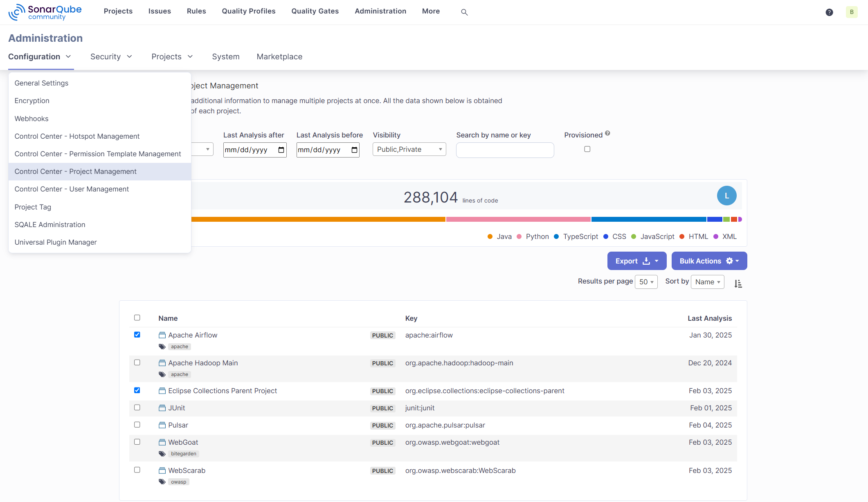This screenshot has width=868, height=502.
Task: Toggle the Provisioned filter checkbox
Action: [587, 149]
